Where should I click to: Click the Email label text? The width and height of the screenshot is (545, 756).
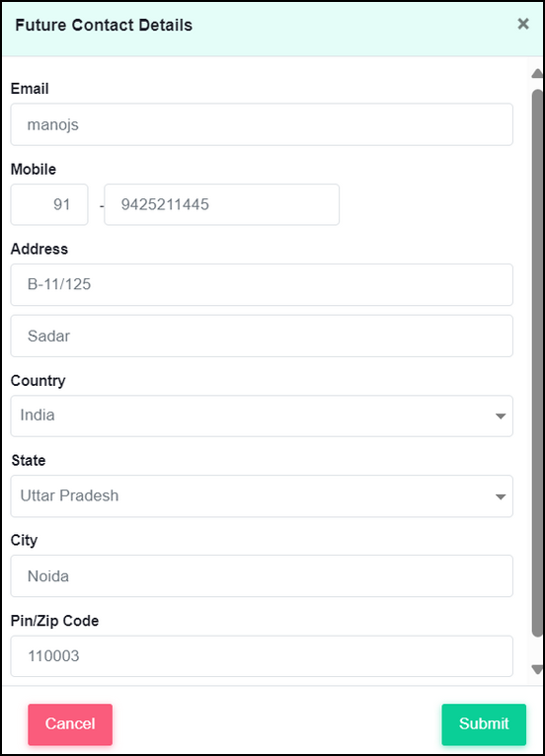tap(30, 89)
